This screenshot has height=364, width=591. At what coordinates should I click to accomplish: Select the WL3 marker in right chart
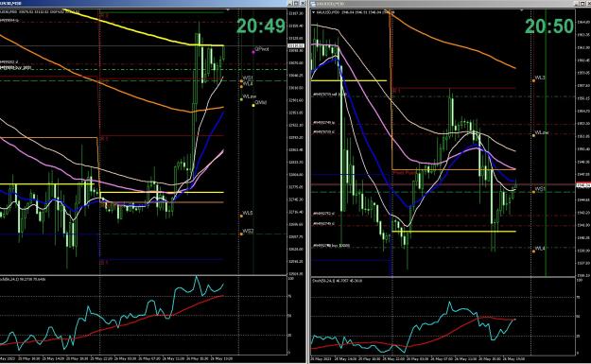point(533,80)
